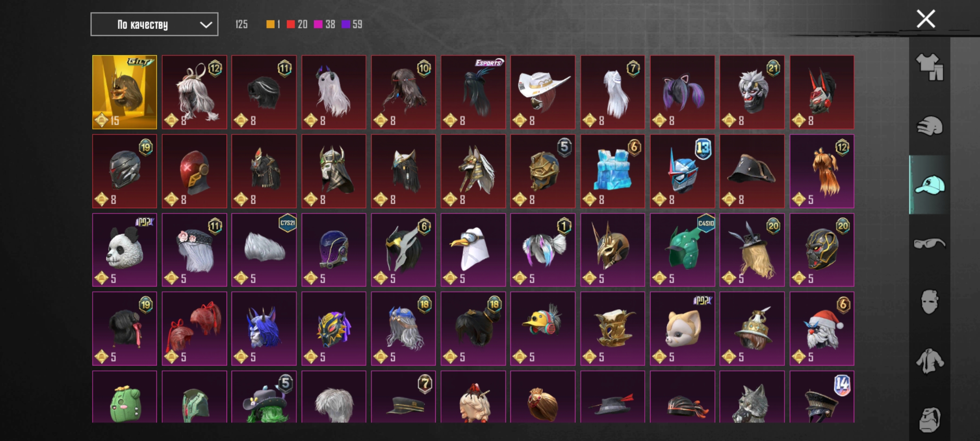Select the Santa hat bearded mask
This screenshot has width=980, height=441.
coord(822,329)
